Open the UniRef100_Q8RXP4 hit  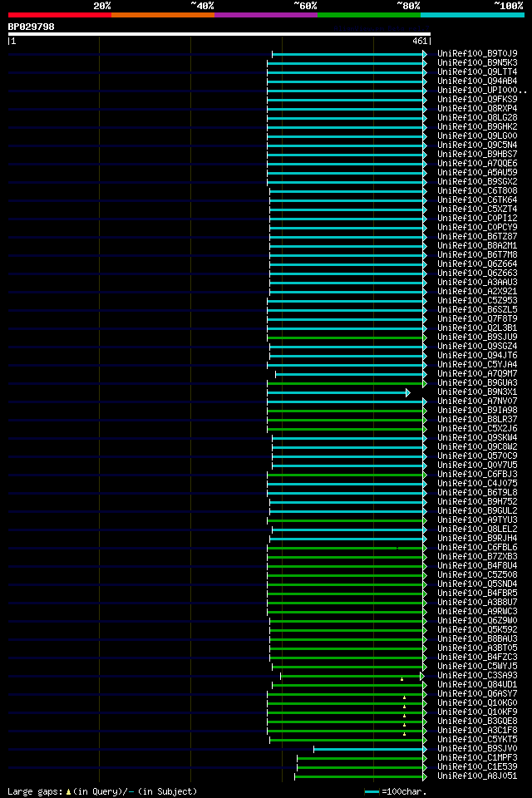pos(477,108)
